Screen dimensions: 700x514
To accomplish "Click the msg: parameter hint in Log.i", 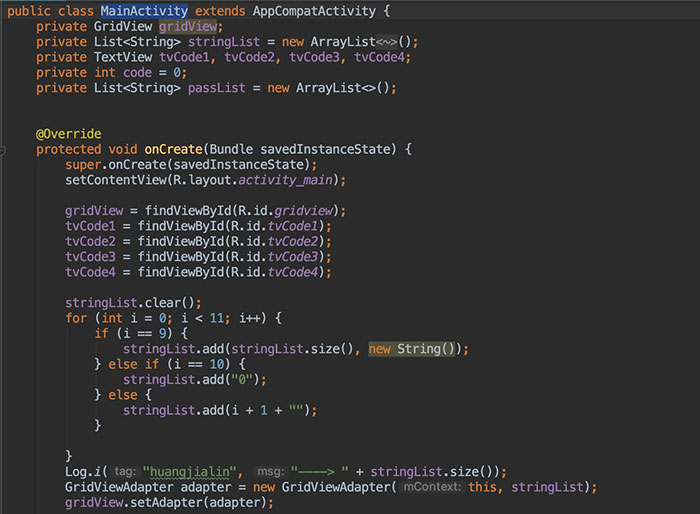I will (x=270, y=471).
